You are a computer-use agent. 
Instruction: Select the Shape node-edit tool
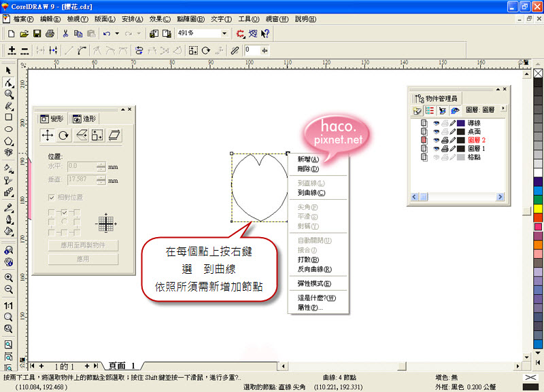(x=8, y=82)
